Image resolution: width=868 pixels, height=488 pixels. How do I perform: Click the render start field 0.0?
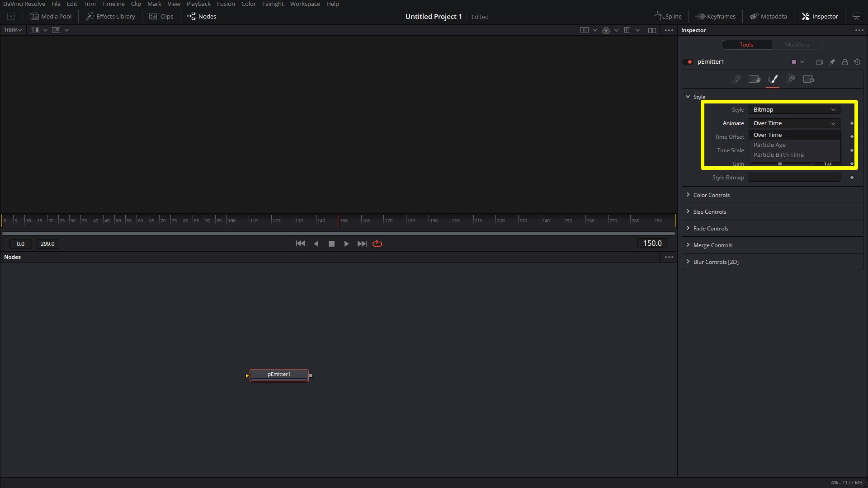pyautogui.click(x=20, y=244)
